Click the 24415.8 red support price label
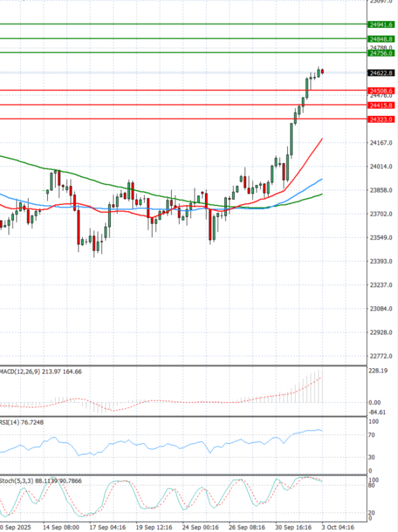This screenshot has height=532, width=398. (381, 105)
